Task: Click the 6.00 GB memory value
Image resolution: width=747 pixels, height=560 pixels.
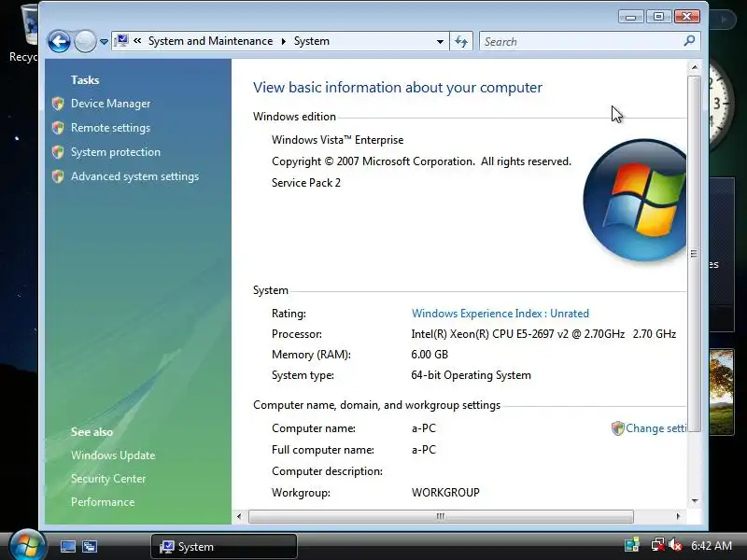Action: coord(430,355)
